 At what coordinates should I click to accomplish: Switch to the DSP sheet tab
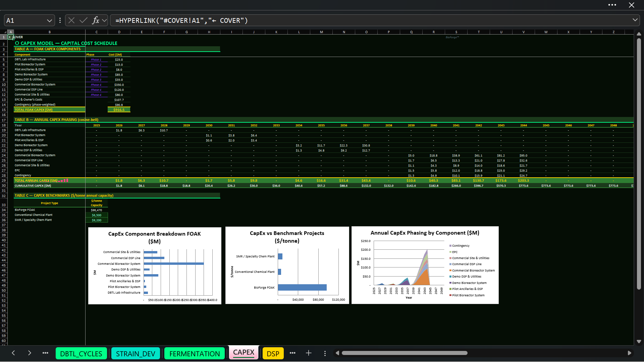[x=273, y=354]
